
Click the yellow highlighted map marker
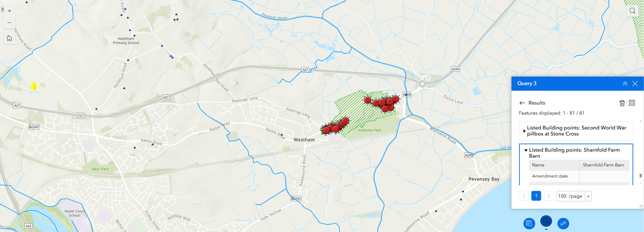pyautogui.click(x=34, y=86)
